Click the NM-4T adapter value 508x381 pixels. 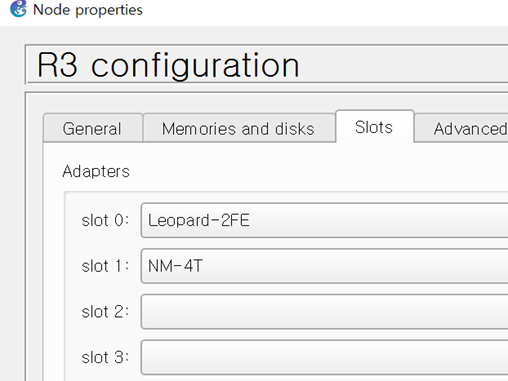tap(175, 266)
